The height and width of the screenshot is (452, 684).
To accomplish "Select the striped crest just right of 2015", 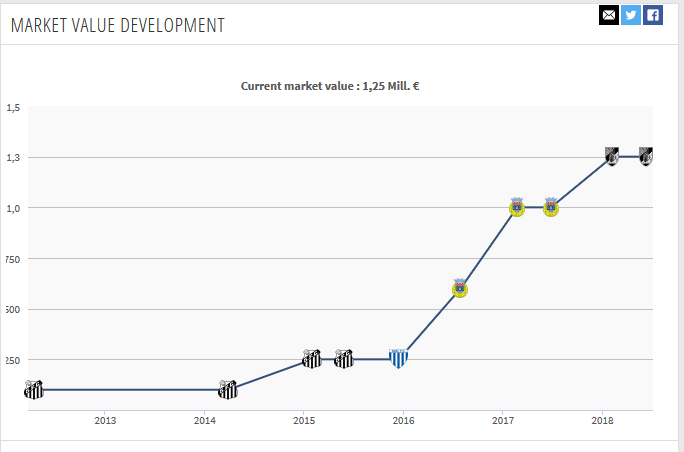I will pos(344,358).
